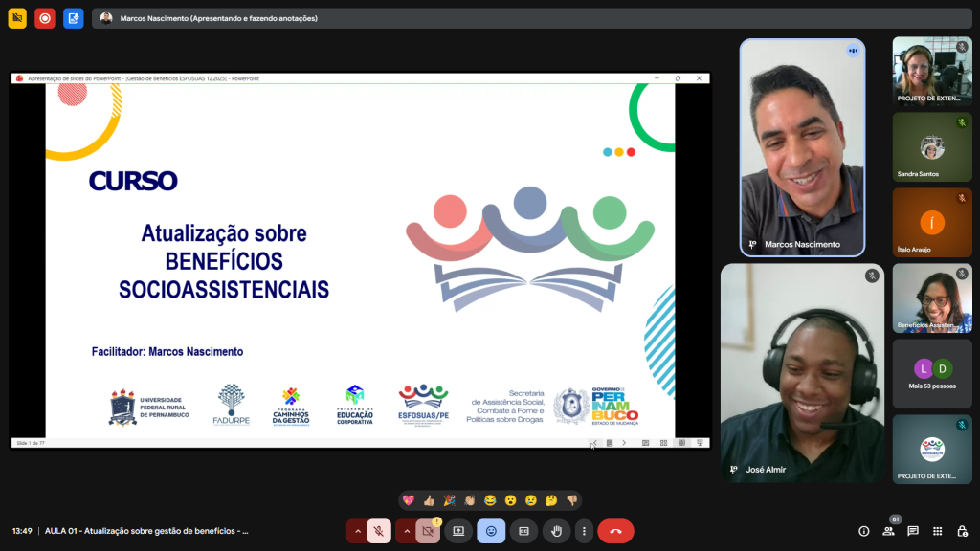Open the chat panel icon
Image resolution: width=980 pixels, height=551 pixels.
[913, 531]
